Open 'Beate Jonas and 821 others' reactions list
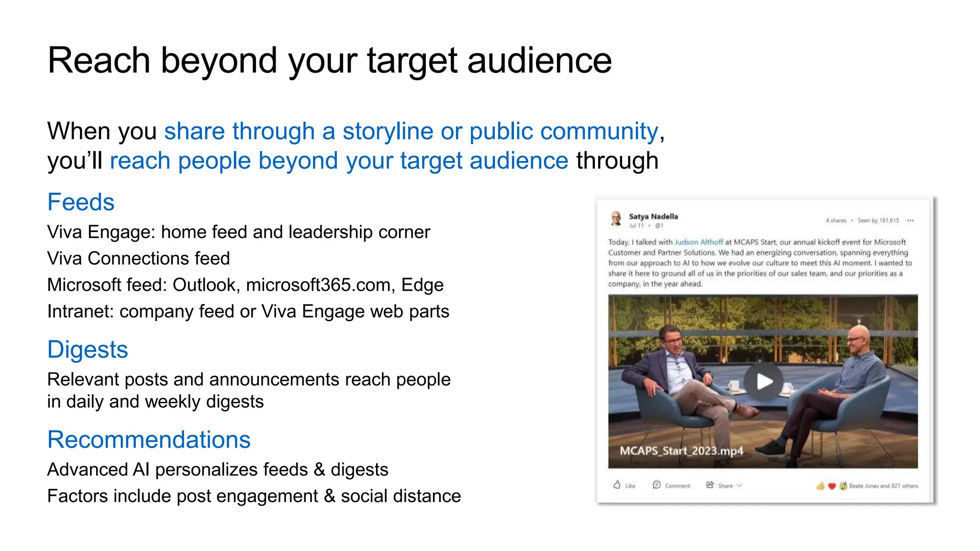This screenshot has height=551, width=980. tap(883, 486)
